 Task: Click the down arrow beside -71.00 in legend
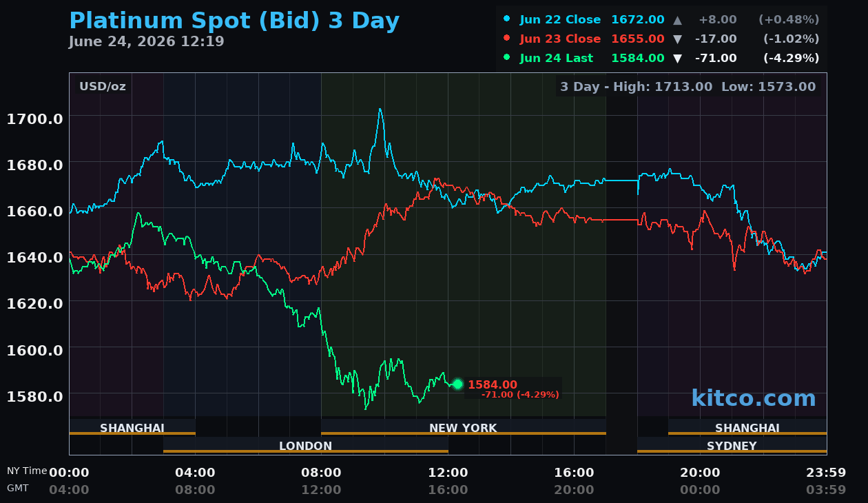[x=677, y=59]
